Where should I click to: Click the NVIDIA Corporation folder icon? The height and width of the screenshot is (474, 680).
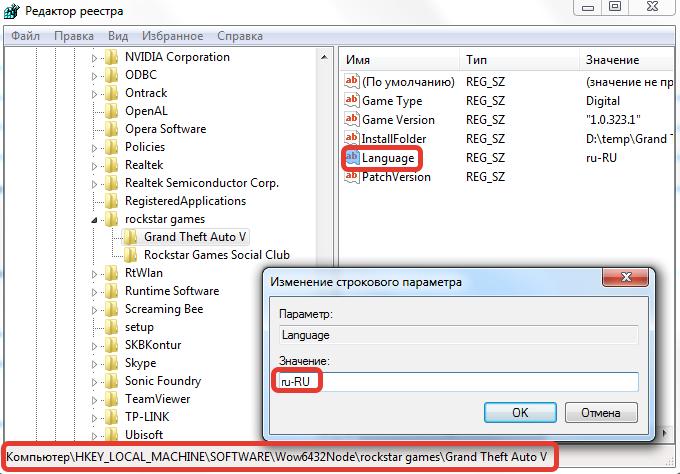click(x=112, y=57)
